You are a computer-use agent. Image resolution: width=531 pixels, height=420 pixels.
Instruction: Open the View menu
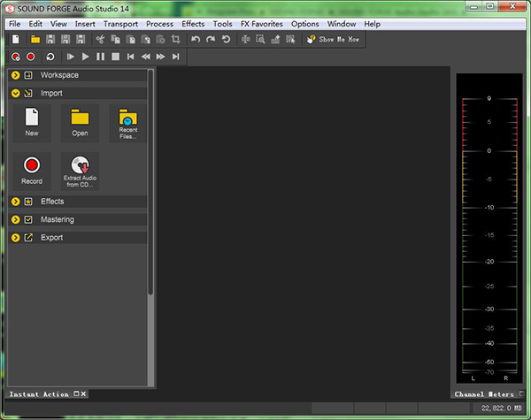coord(58,24)
